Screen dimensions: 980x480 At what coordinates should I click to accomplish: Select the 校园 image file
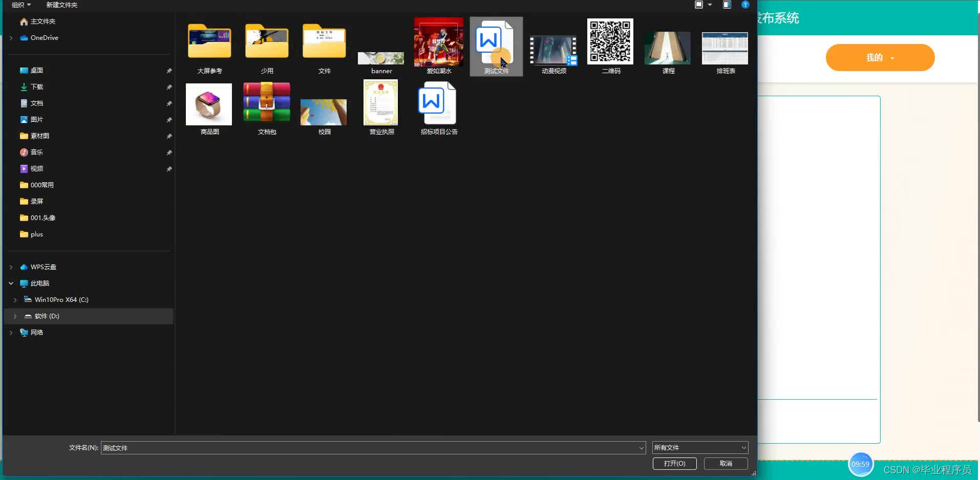pos(324,112)
